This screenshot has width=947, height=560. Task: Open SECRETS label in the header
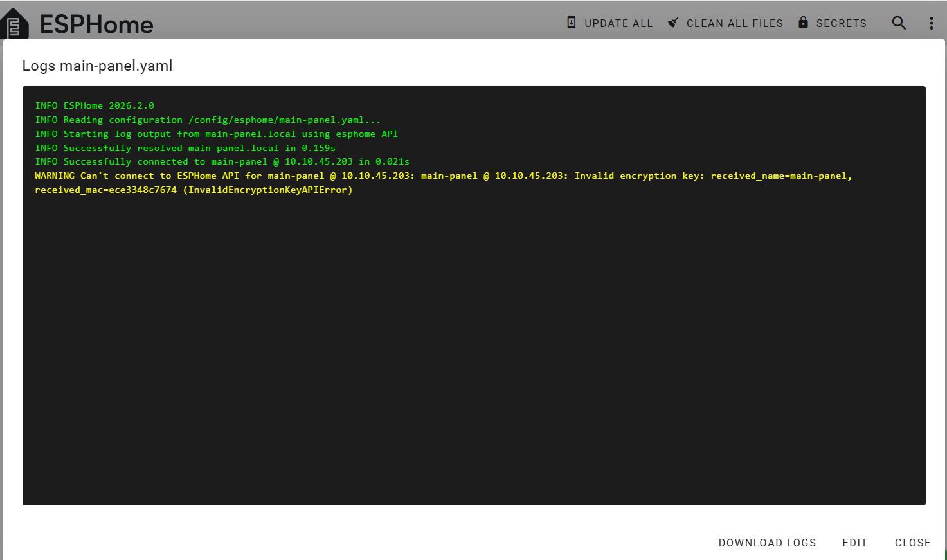click(842, 23)
